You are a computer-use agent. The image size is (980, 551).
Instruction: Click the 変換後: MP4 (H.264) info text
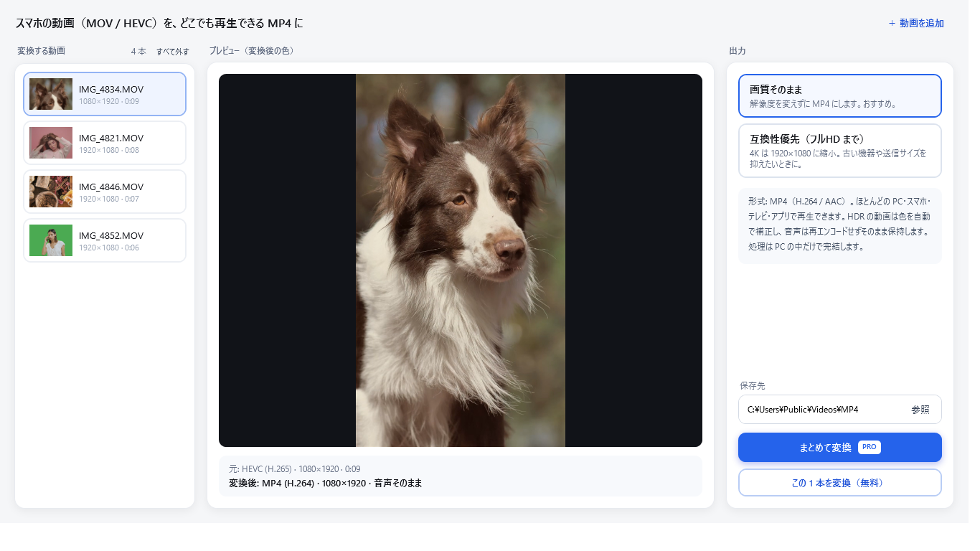pyautogui.click(x=326, y=484)
